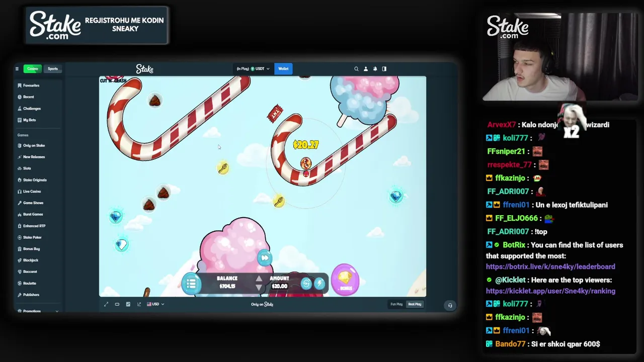Open the USDT balance currency dropdown
The height and width of the screenshot is (362, 644).
(253, 69)
